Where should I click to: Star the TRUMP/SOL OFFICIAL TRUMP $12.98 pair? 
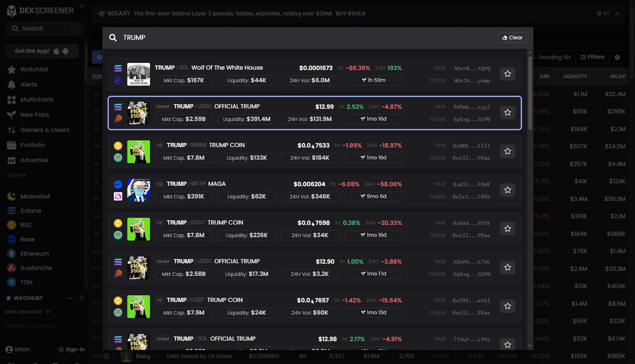(508, 344)
